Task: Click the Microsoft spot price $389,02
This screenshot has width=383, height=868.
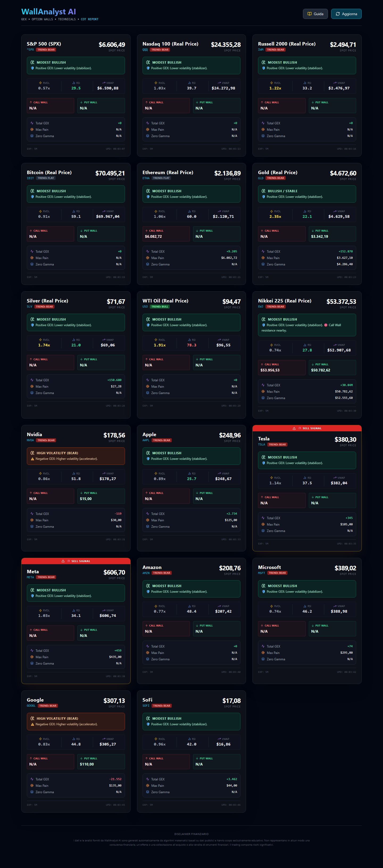Action: click(345, 568)
